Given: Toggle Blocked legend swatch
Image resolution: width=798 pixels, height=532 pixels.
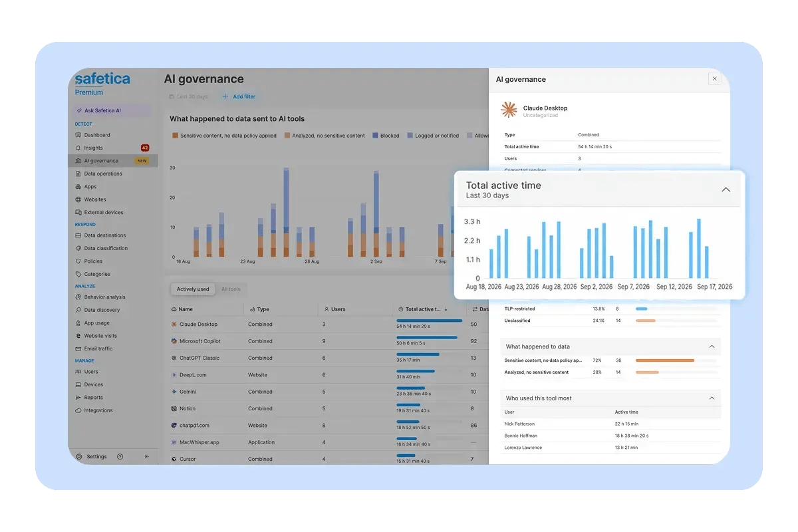Looking at the screenshot, I should (376, 136).
